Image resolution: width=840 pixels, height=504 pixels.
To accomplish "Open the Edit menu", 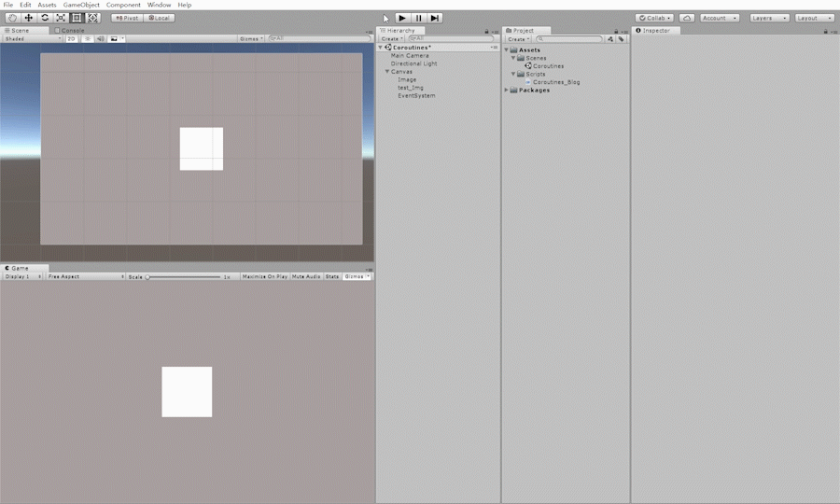I will 25,5.
